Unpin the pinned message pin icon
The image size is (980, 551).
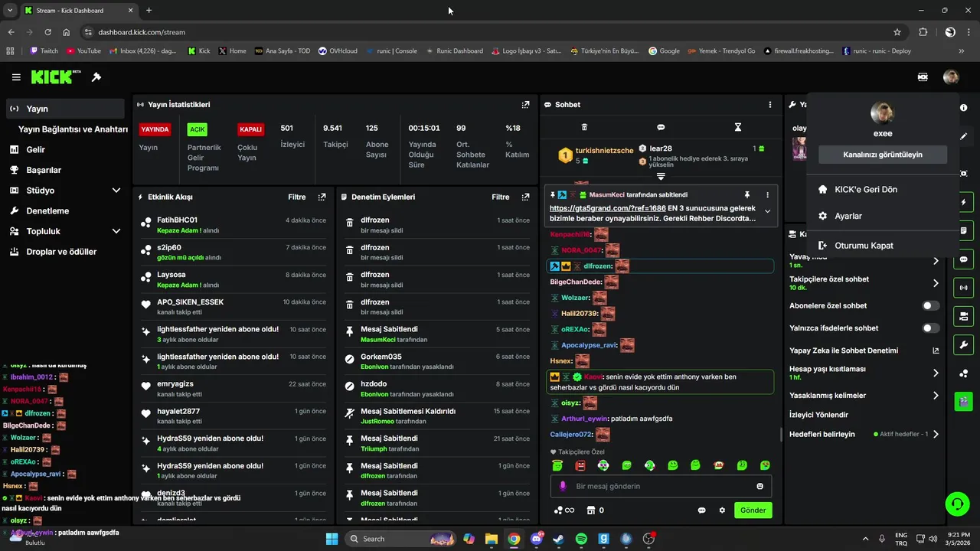[746, 195]
